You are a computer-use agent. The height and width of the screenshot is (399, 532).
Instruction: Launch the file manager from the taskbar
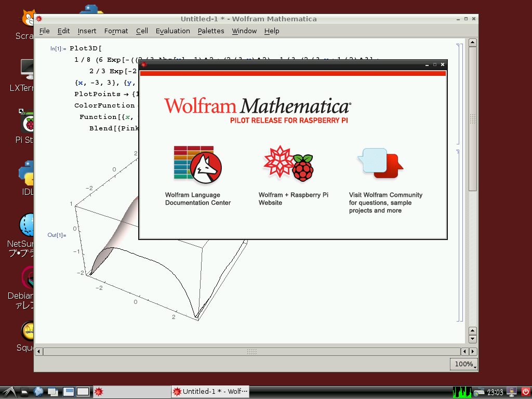tap(24, 392)
